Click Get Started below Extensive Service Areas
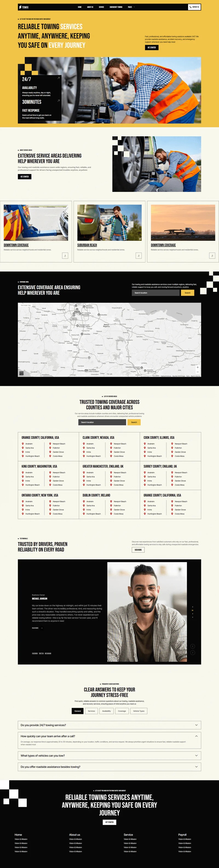The width and height of the screenshot is (219, 868). 25,176
